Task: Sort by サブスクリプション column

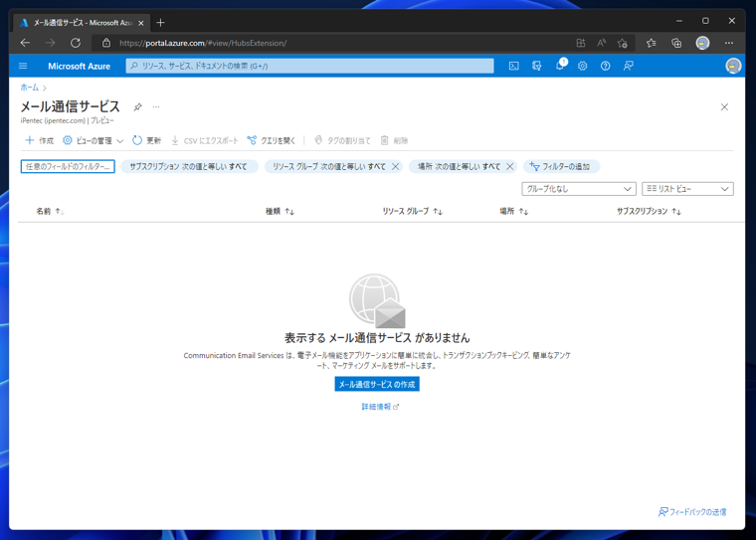Action: coord(649,211)
